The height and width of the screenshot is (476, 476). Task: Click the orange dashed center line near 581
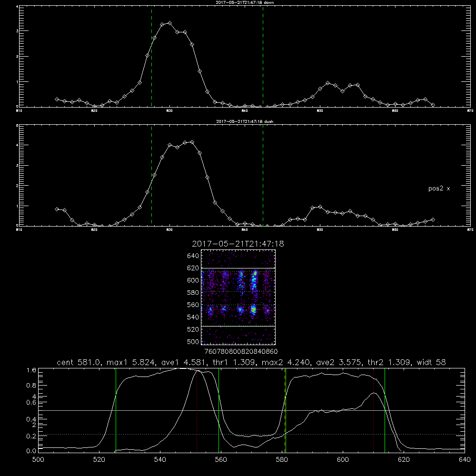pyautogui.click(x=285, y=410)
